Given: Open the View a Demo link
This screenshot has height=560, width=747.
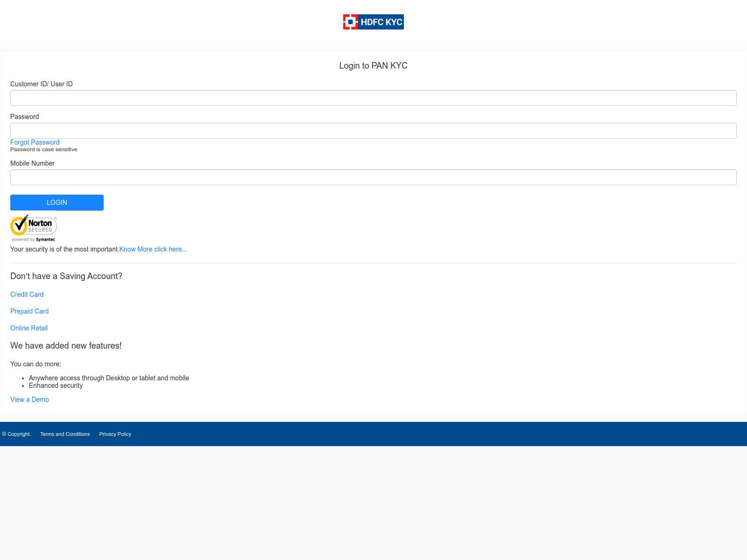Looking at the screenshot, I should (30, 399).
